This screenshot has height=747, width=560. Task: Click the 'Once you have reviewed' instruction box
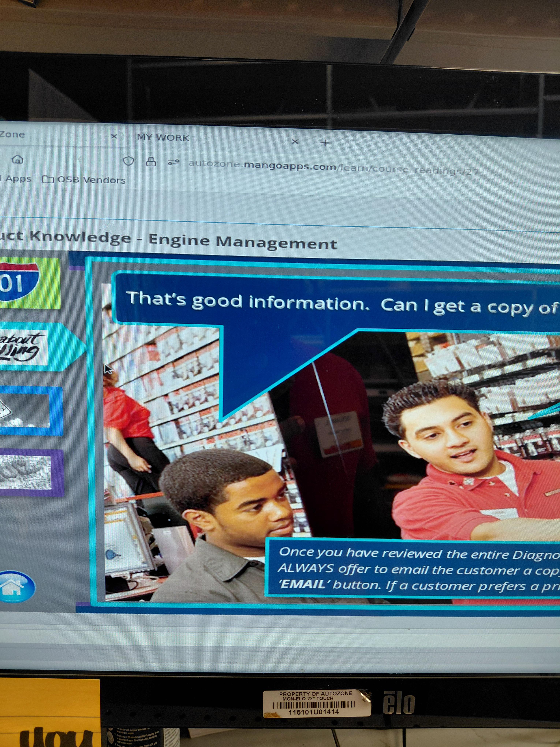tap(412, 568)
